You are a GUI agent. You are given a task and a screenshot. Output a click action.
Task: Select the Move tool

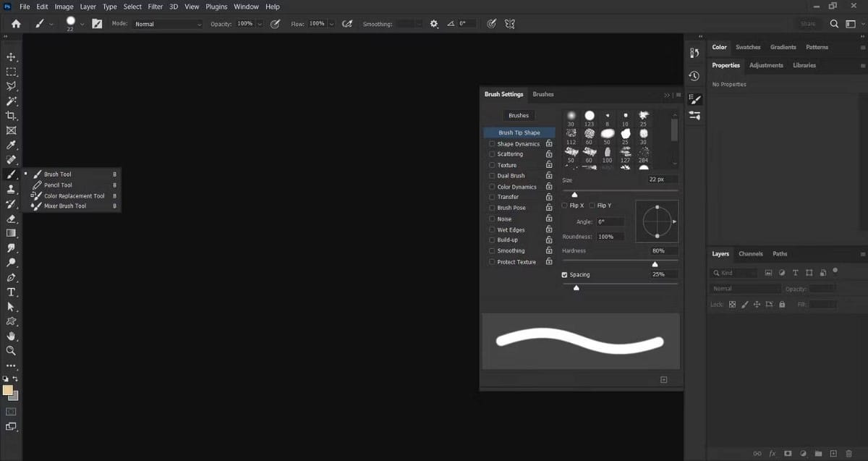tap(10, 56)
